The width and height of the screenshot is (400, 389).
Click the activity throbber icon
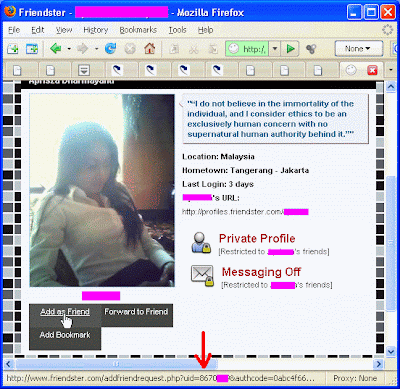click(x=387, y=30)
